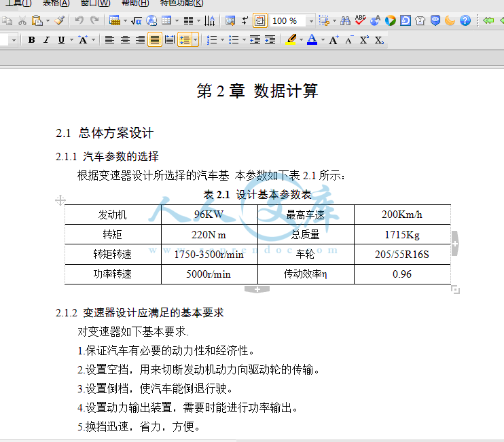The width and height of the screenshot is (504, 442).
Task: Apply blue font color
Action: pyautogui.click(x=312, y=39)
